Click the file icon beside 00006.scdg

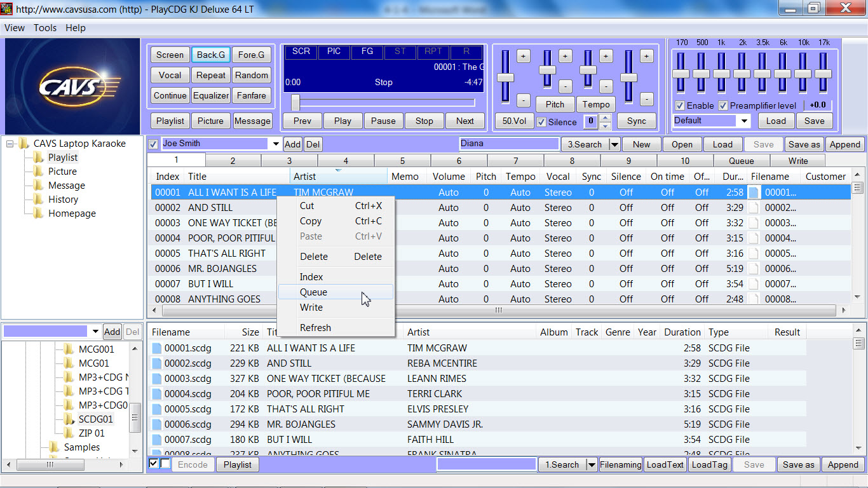click(x=157, y=424)
